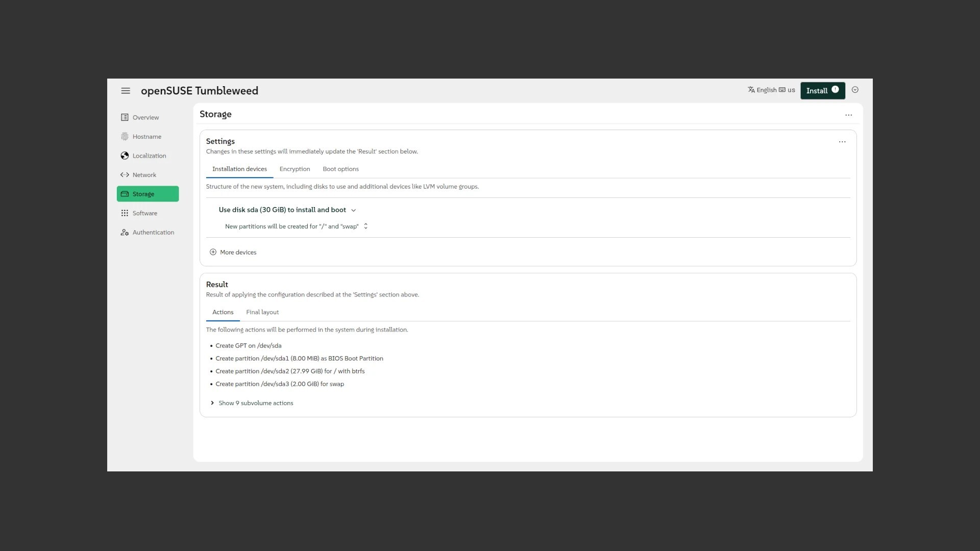Click the Software grid icon

coord(125,213)
